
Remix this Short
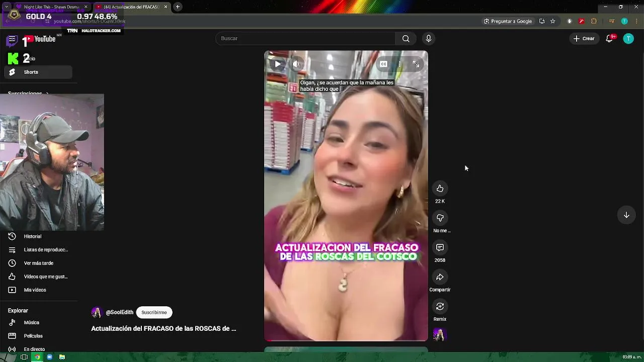point(440,307)
